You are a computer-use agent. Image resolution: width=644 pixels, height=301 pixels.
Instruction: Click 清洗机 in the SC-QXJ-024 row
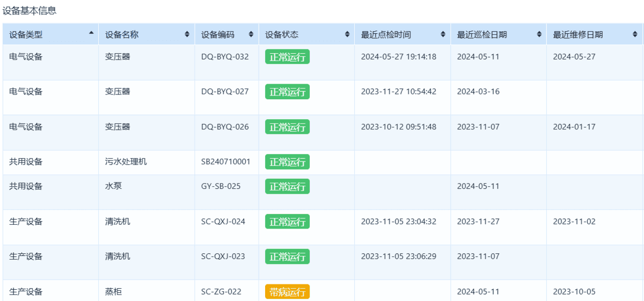click(x=118, y=221)
